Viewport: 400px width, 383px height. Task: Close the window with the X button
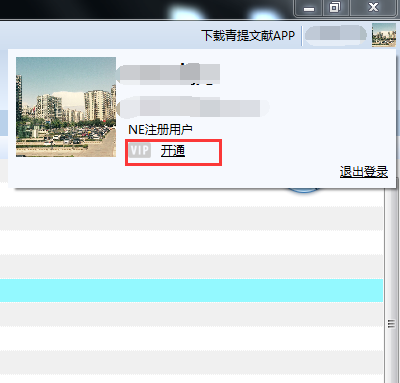373,8
